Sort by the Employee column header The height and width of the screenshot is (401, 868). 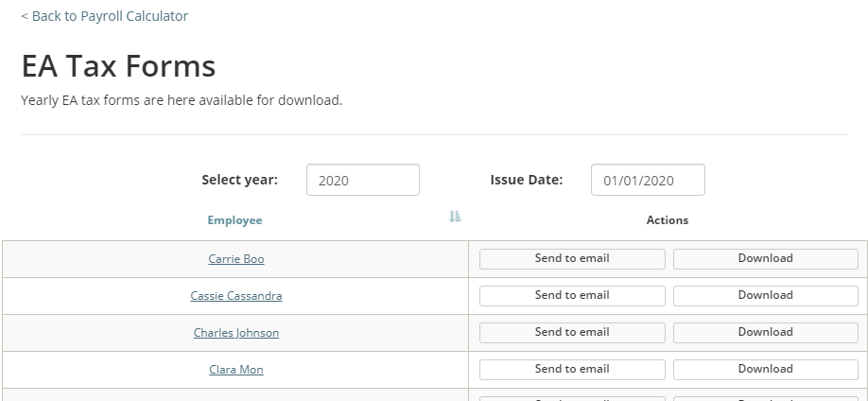tap(234, 220)
